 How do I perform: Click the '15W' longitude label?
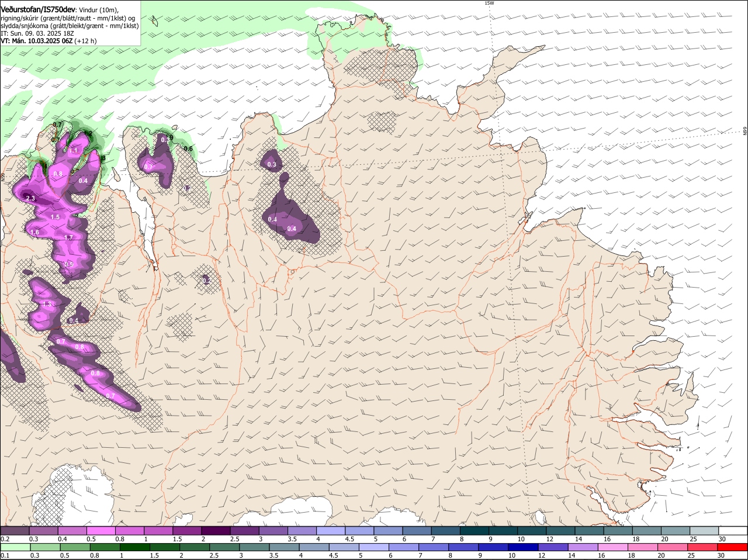pos(489,3)
